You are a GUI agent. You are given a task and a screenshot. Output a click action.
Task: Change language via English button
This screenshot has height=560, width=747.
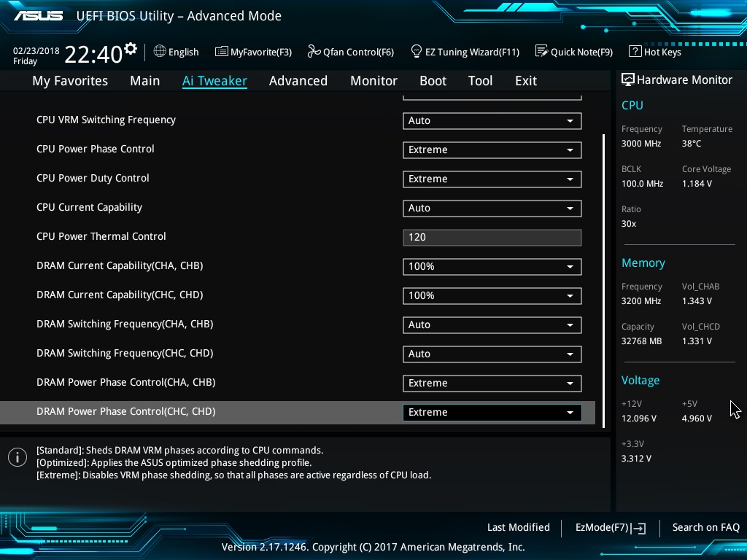177,52
